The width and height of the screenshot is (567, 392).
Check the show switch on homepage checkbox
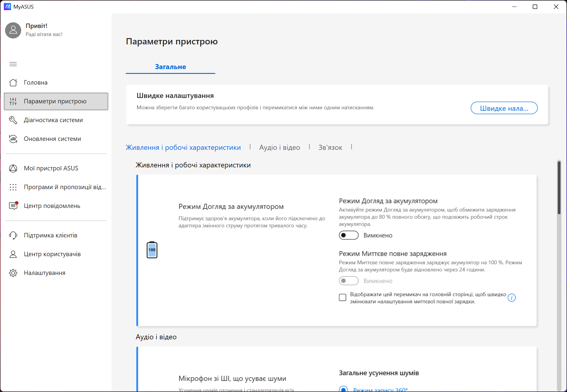(x=343, y=298)
